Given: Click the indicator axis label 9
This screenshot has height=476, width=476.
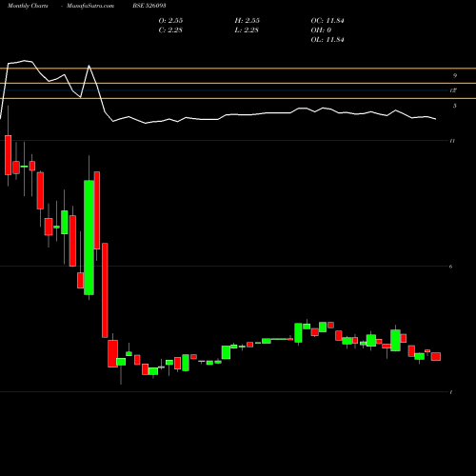Looking at the screenshot, I should tap(455, 75).
